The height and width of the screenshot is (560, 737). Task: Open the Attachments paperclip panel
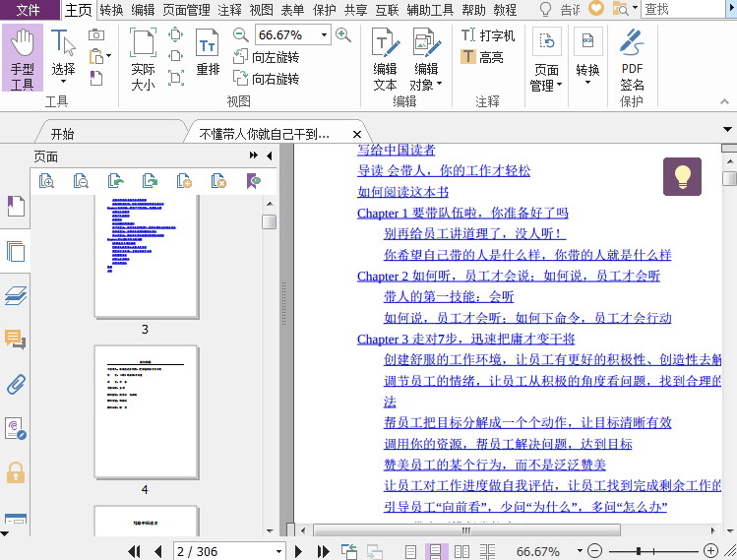(16, 384)
